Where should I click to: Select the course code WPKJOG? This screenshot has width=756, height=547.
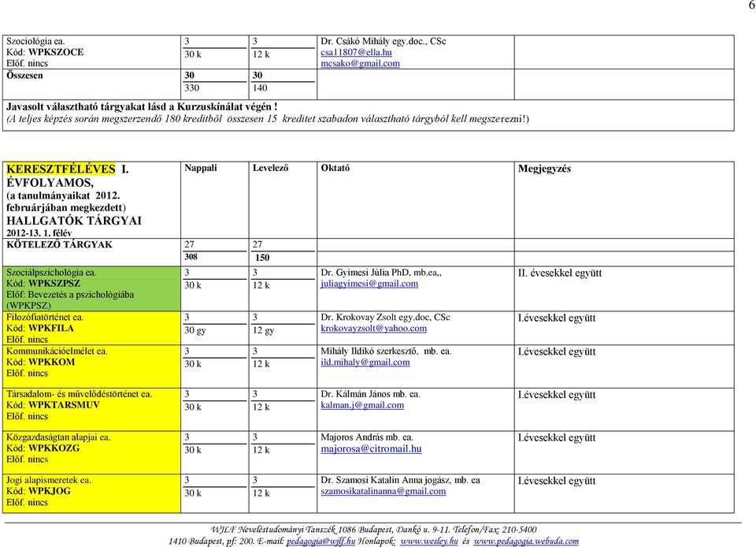point(49,491)
